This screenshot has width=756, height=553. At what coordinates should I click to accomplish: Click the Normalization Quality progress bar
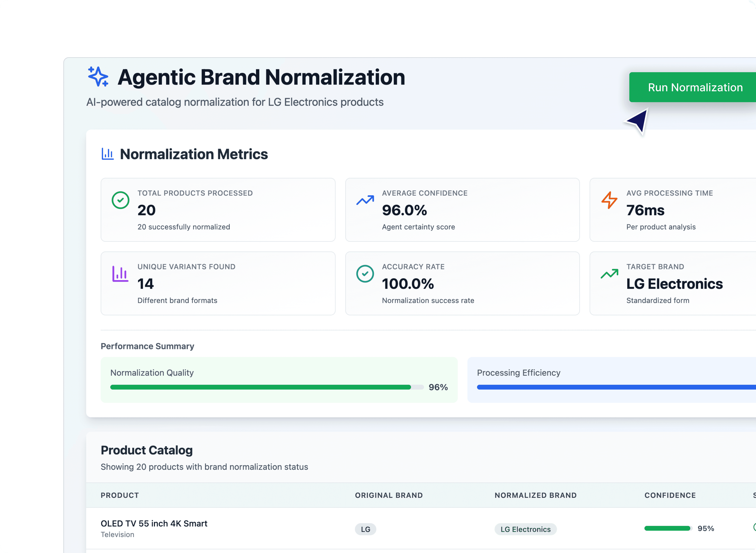coord(266,387)
